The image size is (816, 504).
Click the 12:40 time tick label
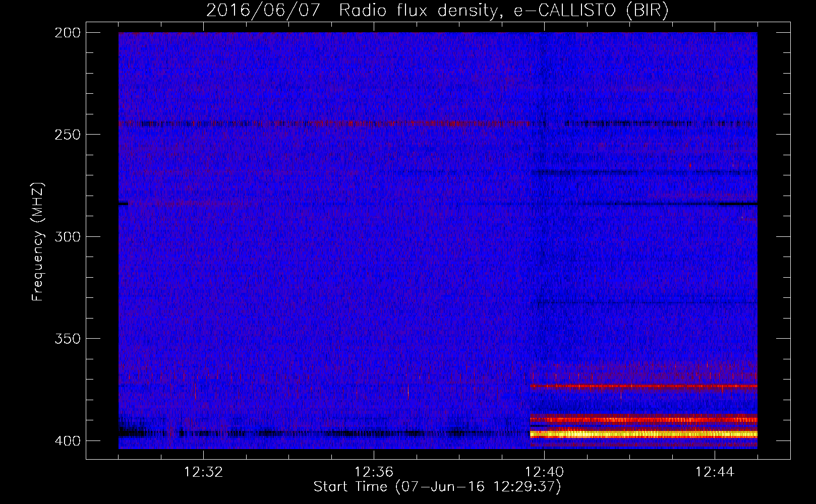click(544, 472)
